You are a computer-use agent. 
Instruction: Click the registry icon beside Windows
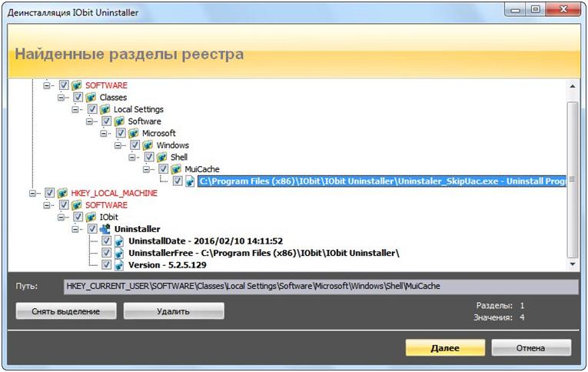148,145
